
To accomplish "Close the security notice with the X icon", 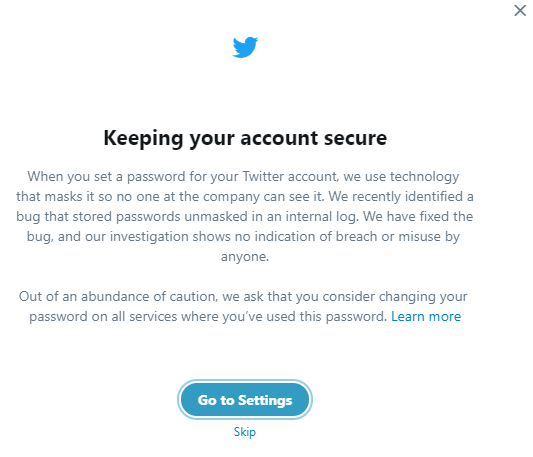I will [x=520, y=11].
